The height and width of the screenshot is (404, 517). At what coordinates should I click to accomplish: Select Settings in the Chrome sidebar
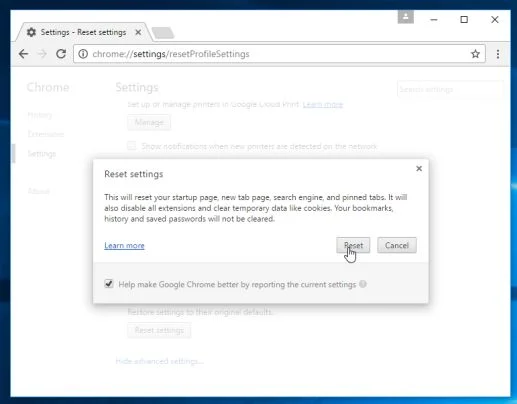point(42,154)
